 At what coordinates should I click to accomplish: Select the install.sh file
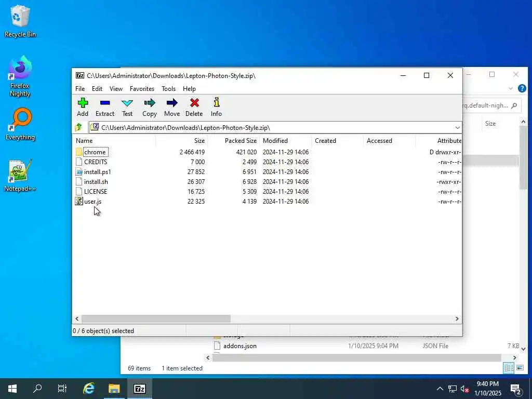pyautogui.click(x=96, y=181)
